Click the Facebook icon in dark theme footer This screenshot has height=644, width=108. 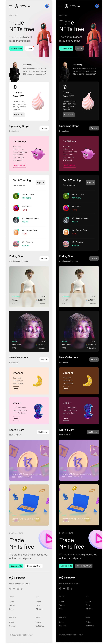tap(60, 588)
